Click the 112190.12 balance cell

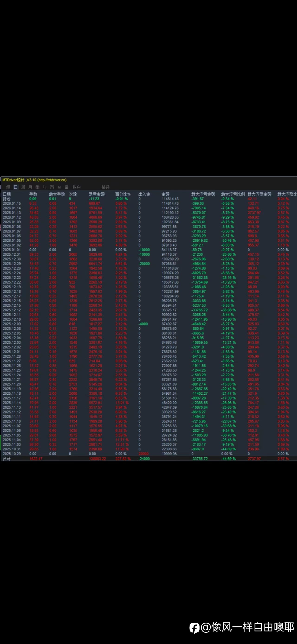(170, 213)
